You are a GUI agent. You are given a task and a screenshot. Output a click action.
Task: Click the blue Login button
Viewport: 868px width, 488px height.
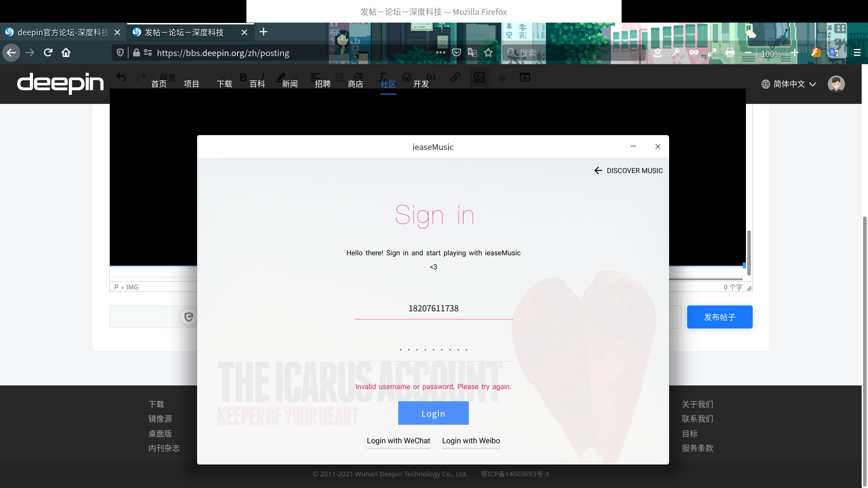(x=433, y=413)
